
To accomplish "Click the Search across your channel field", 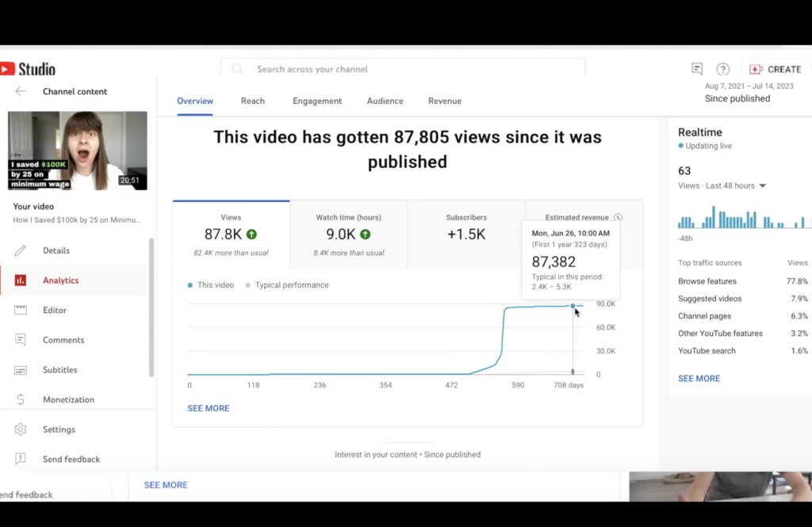I will pyautogui.click(x=403, y=69).
